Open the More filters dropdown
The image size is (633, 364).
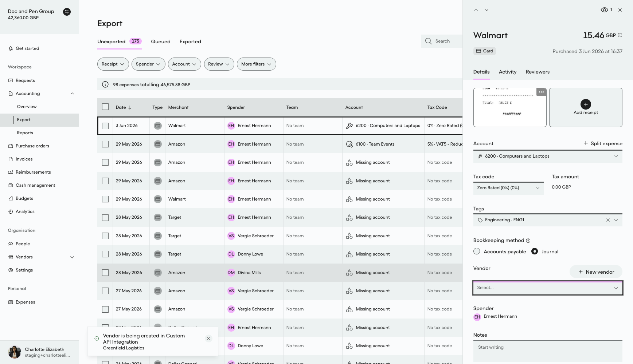[257, 64]
